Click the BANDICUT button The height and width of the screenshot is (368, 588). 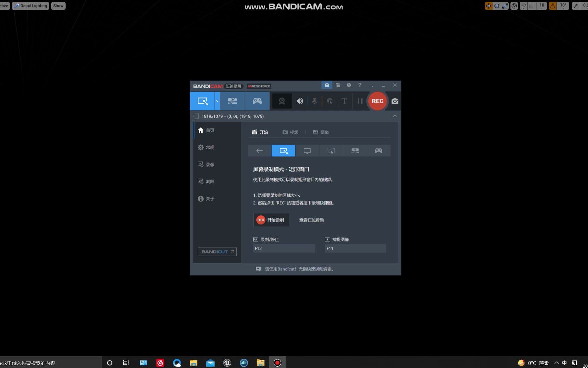[217, 252]
